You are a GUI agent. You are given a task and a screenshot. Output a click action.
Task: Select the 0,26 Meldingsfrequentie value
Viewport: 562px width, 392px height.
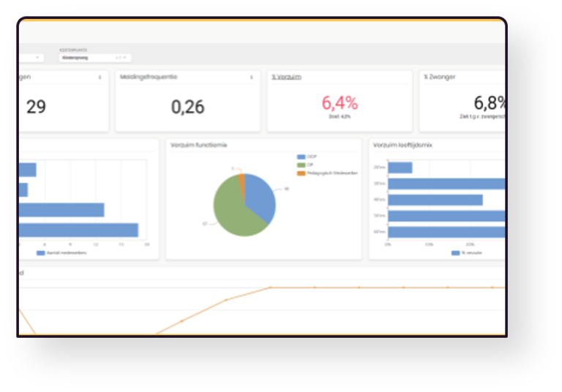[187, 107]
